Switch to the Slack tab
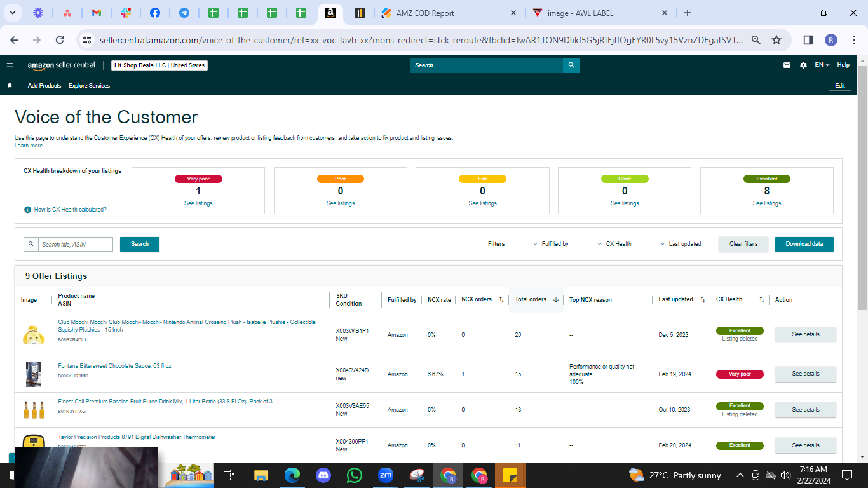The image size is (868, 488). click(126, 13)
